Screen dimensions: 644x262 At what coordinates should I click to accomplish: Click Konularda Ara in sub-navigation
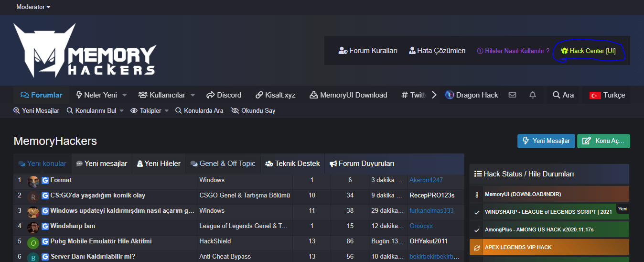[199, 110]
